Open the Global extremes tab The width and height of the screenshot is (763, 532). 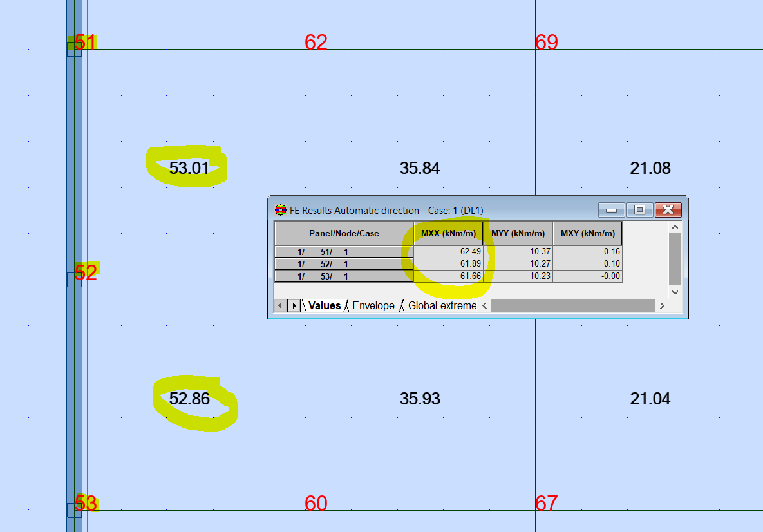pos(440,305)
